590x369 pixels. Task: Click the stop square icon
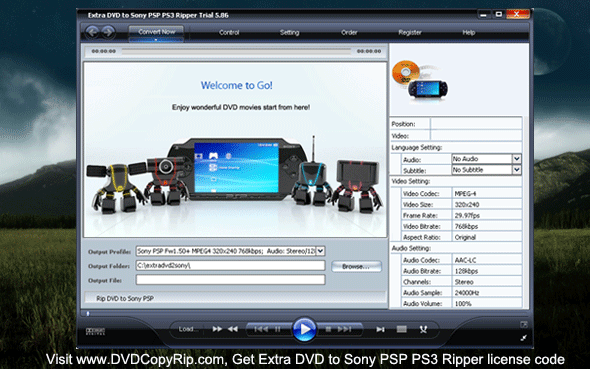click(x=328, y=330)
